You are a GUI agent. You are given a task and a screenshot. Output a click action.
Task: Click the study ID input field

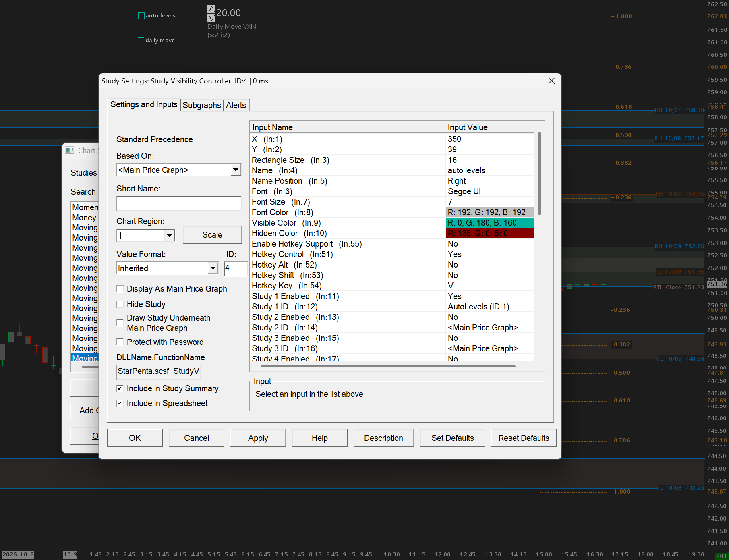pos(236,268)
